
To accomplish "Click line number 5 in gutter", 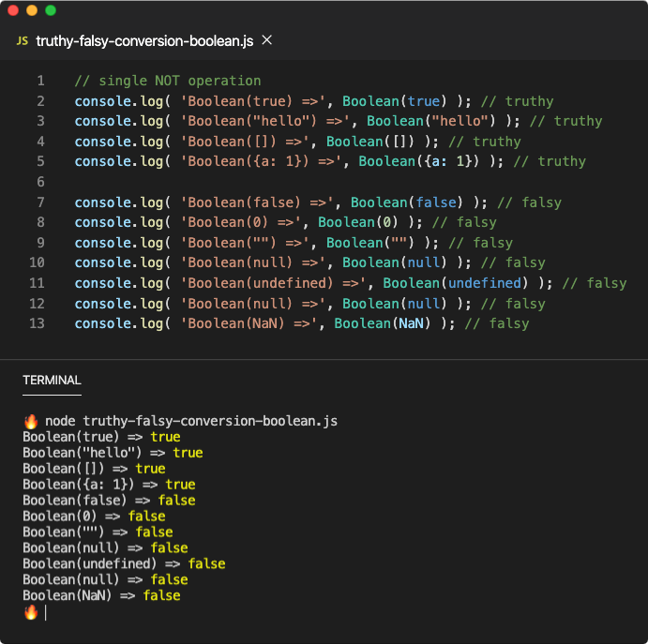I will (x=40, y=161).
